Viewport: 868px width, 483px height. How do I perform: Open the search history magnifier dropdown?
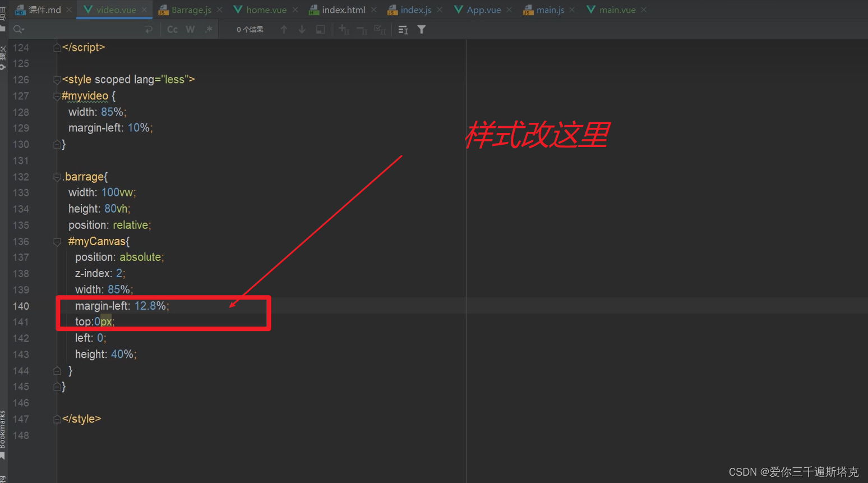click(x=19, y=29)
